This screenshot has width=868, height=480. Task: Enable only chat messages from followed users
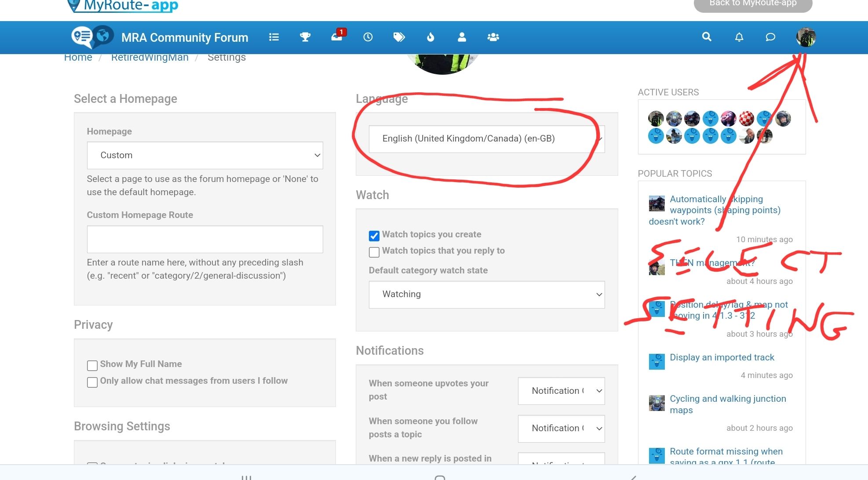coord(92,382)
